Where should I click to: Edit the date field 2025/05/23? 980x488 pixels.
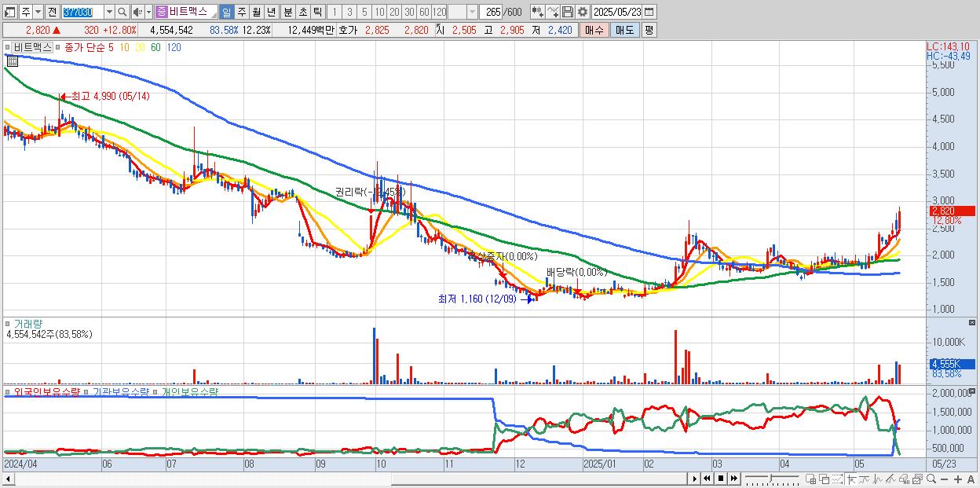pos(617,12)
